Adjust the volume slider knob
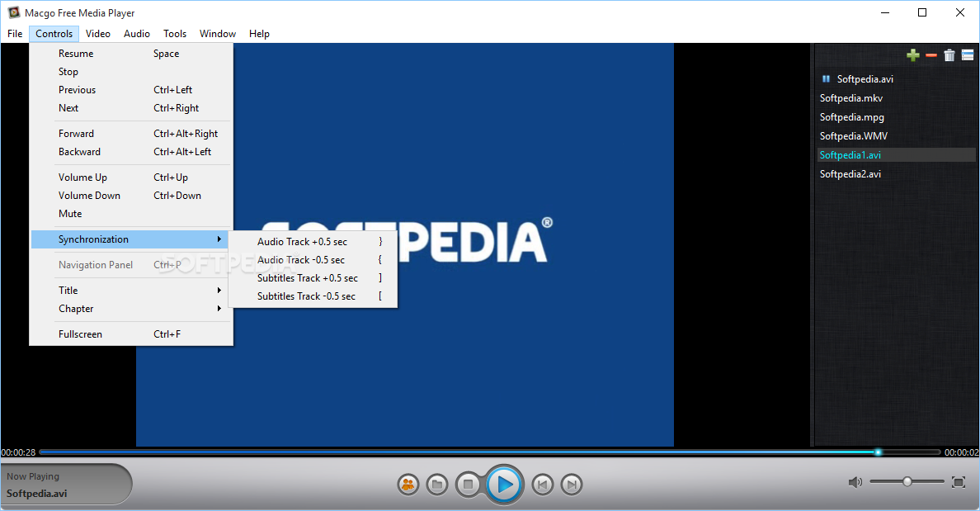Image resolution: width=980 pixels, height=511 pixels. (907, 481)
